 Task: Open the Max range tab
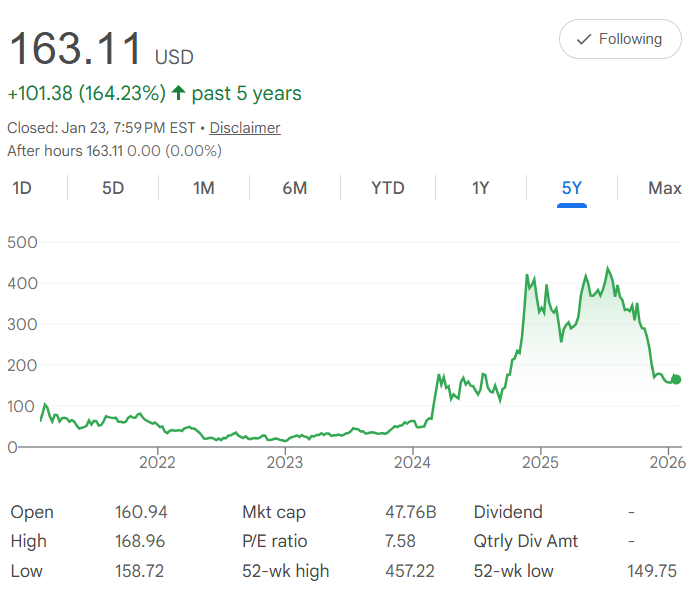tap(664, 188)
